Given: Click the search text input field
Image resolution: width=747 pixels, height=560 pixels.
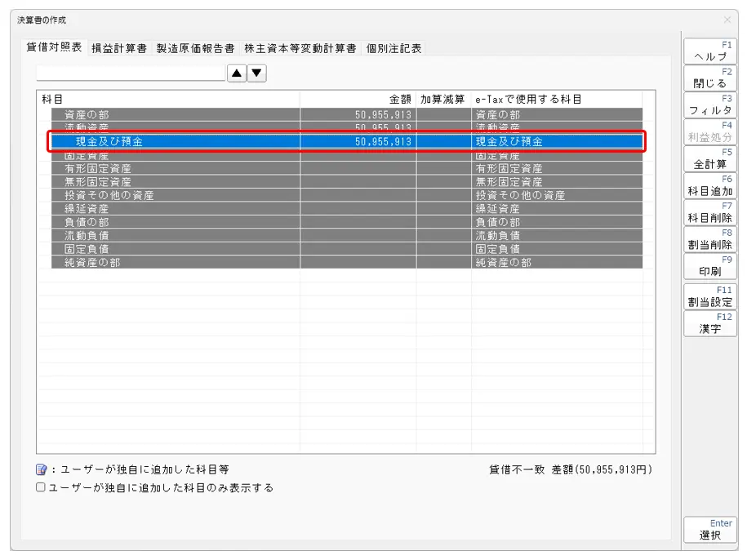Looking at the screenshot, I should (131, 73).
